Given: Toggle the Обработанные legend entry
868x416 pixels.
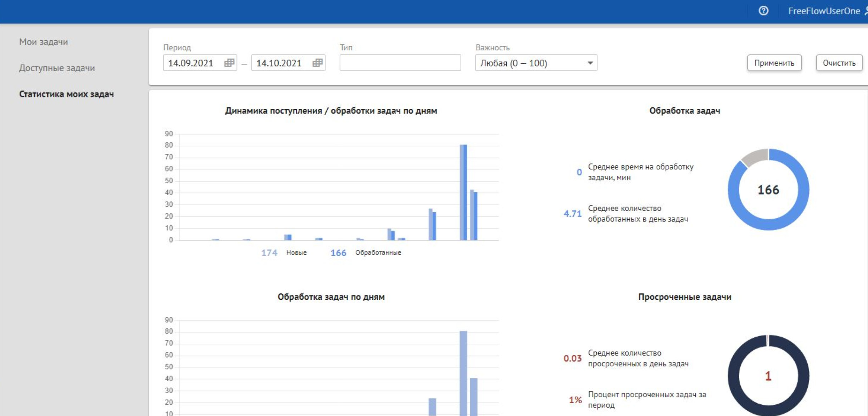Looking at the screenshot, I should (378, 253).
